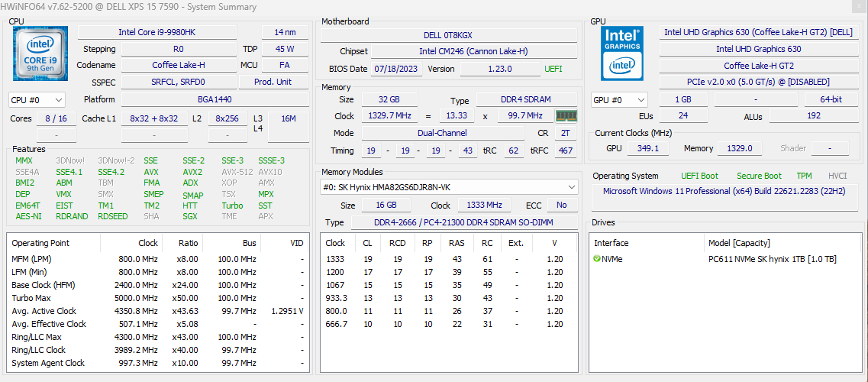Screen dimensions: 868x382
Task: Select the Ring/LLC Max row
Action: 157,337
